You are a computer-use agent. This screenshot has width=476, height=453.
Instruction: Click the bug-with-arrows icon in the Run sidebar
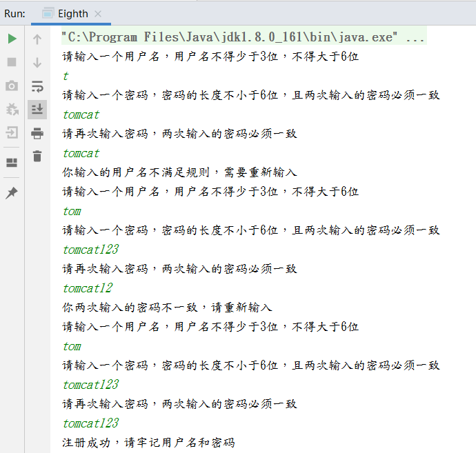pos(12,109)
